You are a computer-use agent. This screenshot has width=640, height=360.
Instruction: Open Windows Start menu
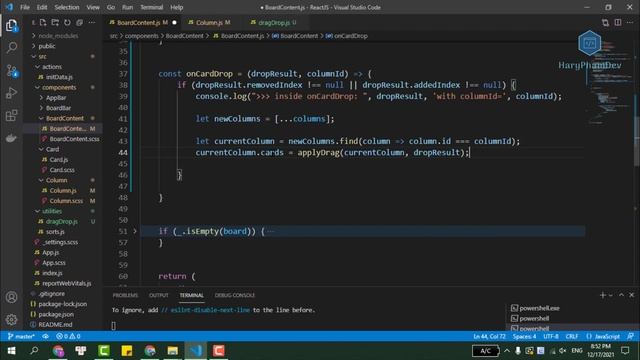[x=11, y=351]
